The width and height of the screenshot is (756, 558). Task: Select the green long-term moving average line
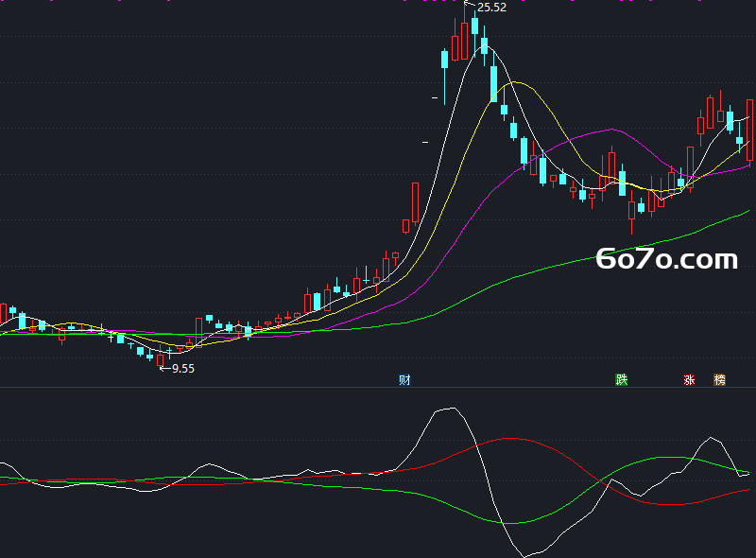[x=530, y=273]
